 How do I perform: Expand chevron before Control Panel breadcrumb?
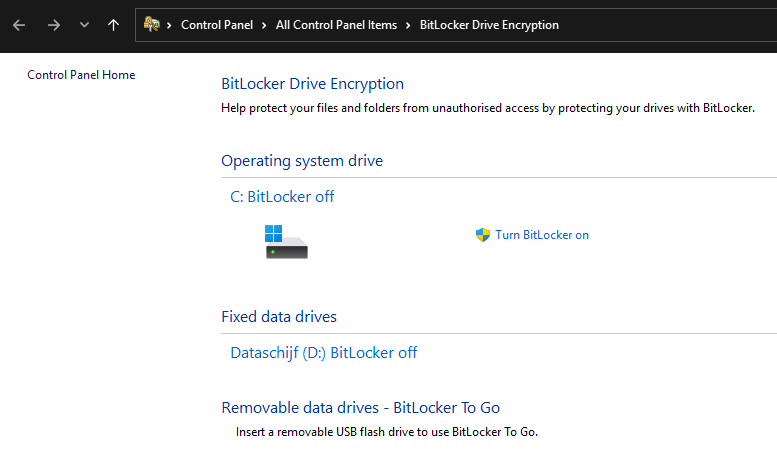[169, 25]
